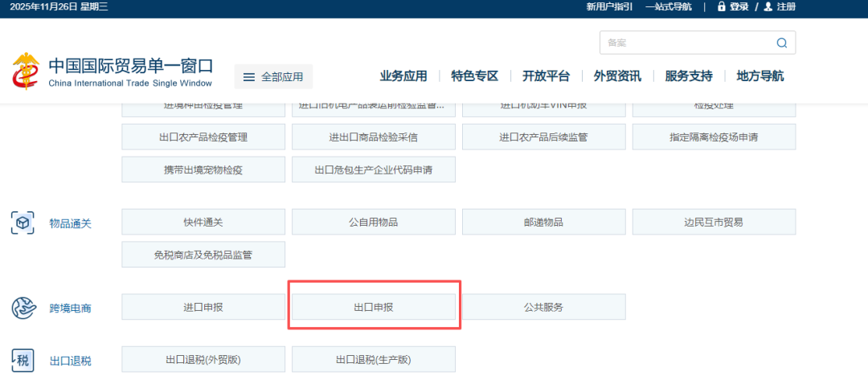Open 进口申报 under cross-border e-commerce
This screenshot has width=868, height=384.
tap(203, 307)
